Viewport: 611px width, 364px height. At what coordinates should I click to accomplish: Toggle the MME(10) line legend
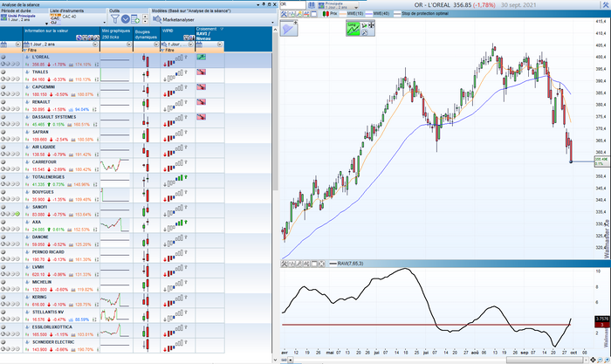click(x=351, y=14)
